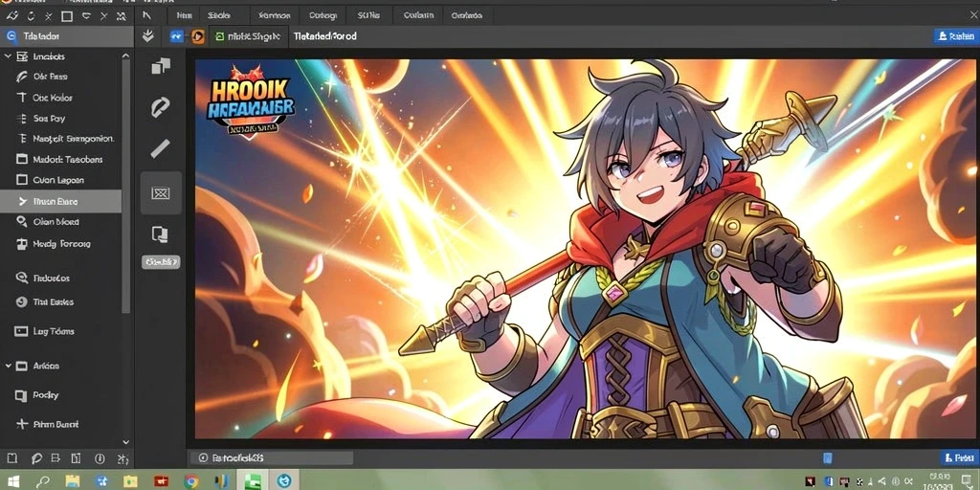The image size is (980, 490).
Task: Open the Cortogn menu tab
Action: pyautogui.click(x=323, y=15)
